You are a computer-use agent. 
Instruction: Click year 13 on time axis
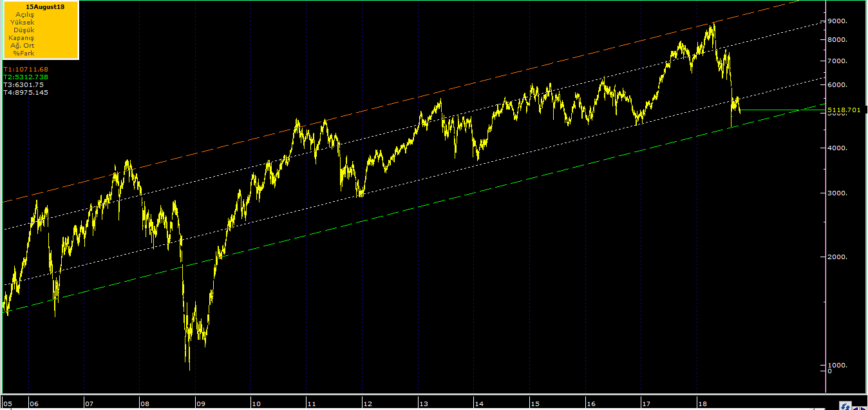[424, 404]
